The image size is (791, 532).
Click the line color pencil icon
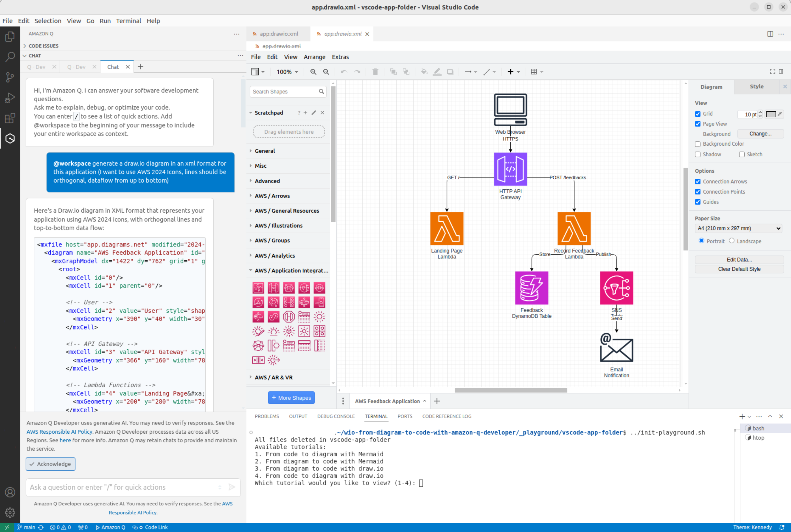tap(437, 72)
